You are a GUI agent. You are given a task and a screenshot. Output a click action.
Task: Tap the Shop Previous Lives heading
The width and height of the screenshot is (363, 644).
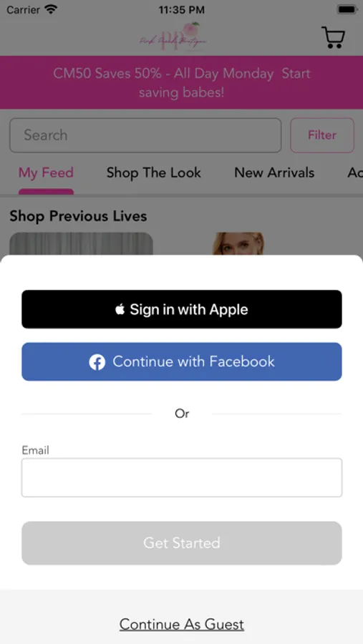78,216
